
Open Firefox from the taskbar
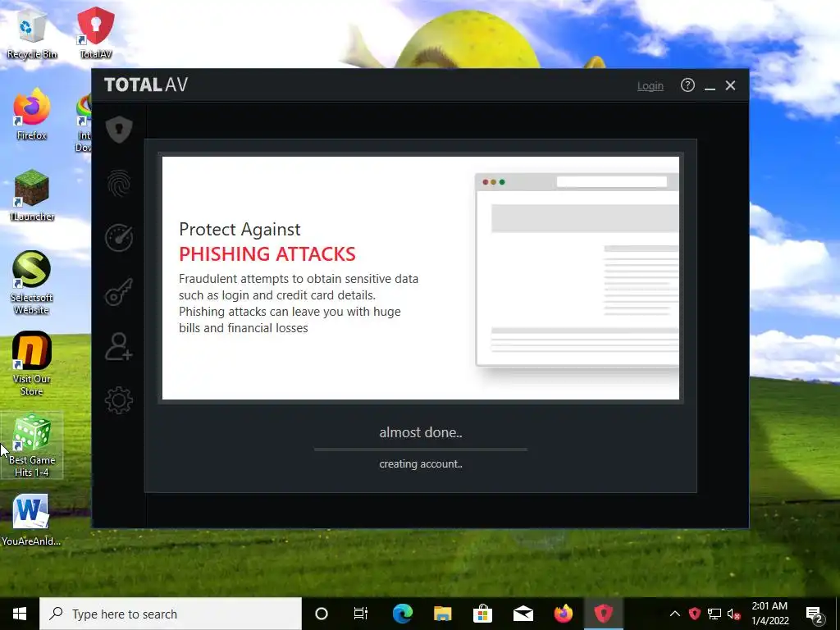click(x=563, y=614)
